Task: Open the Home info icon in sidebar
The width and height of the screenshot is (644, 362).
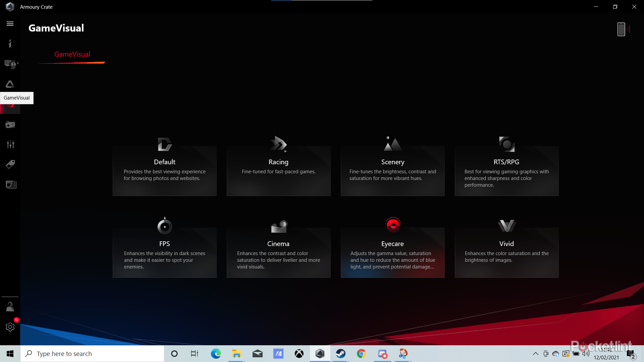Action: (x=10, y=44)
